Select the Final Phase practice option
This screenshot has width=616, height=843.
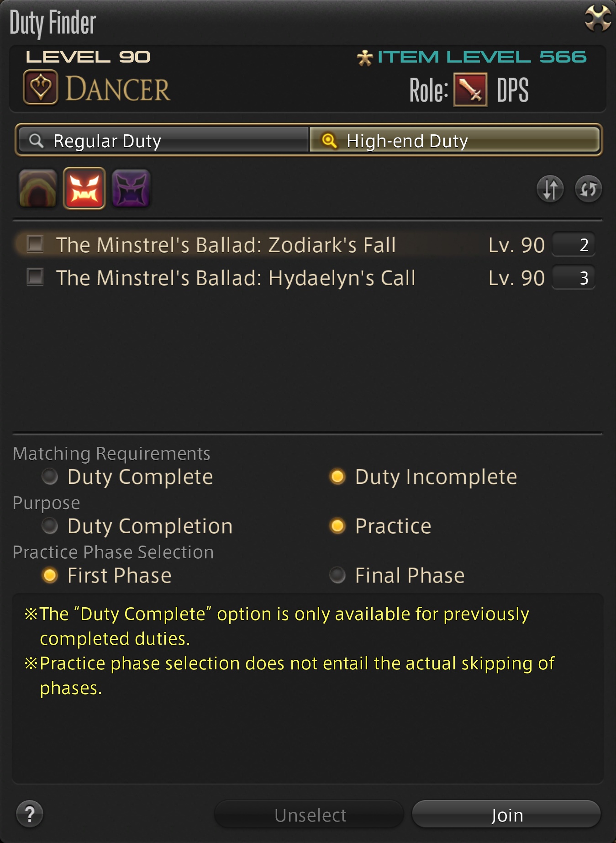click(337, 575)
